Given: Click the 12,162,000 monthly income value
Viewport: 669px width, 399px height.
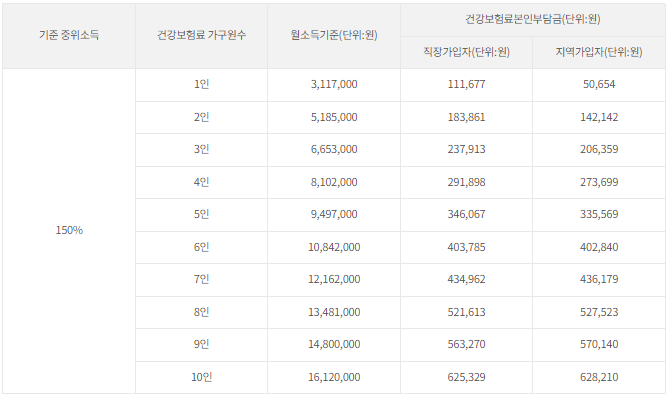Looking at the screenshot, I should click(334, 280).
